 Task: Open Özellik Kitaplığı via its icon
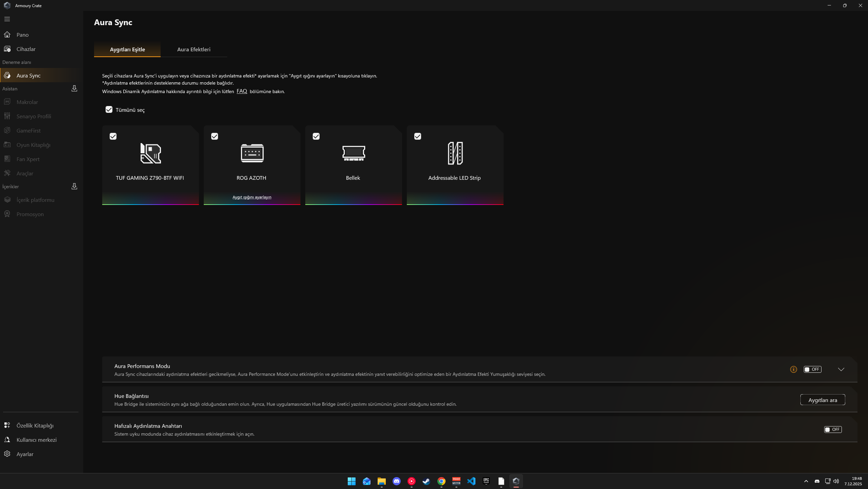coord(7,425)
